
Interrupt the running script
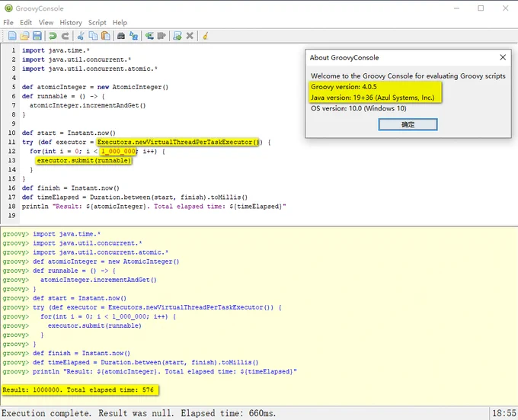190,36
